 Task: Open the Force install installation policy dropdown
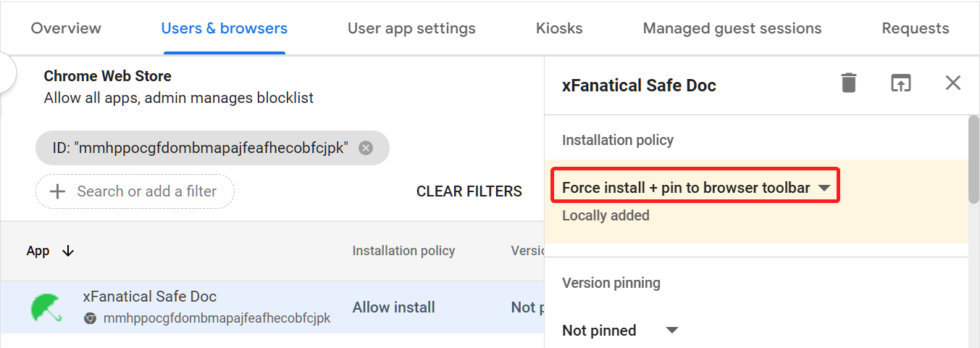point(695,188)
